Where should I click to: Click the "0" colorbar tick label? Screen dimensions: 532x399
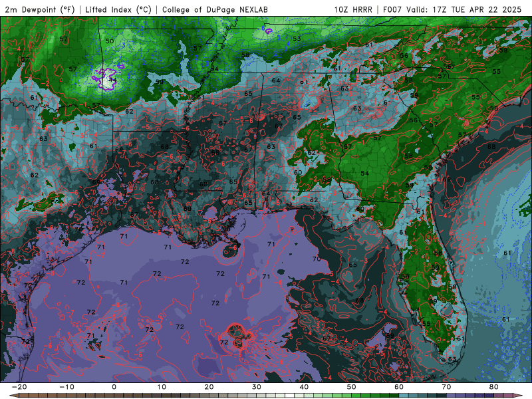point(114,387)
